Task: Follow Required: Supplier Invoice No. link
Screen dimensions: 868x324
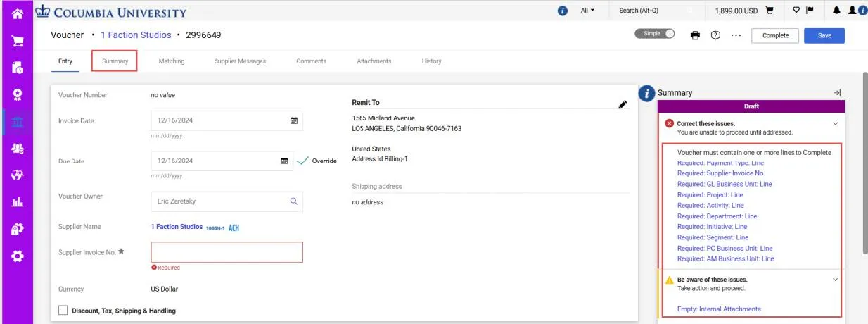Action: pyautogui.click(x=721, y=173)
